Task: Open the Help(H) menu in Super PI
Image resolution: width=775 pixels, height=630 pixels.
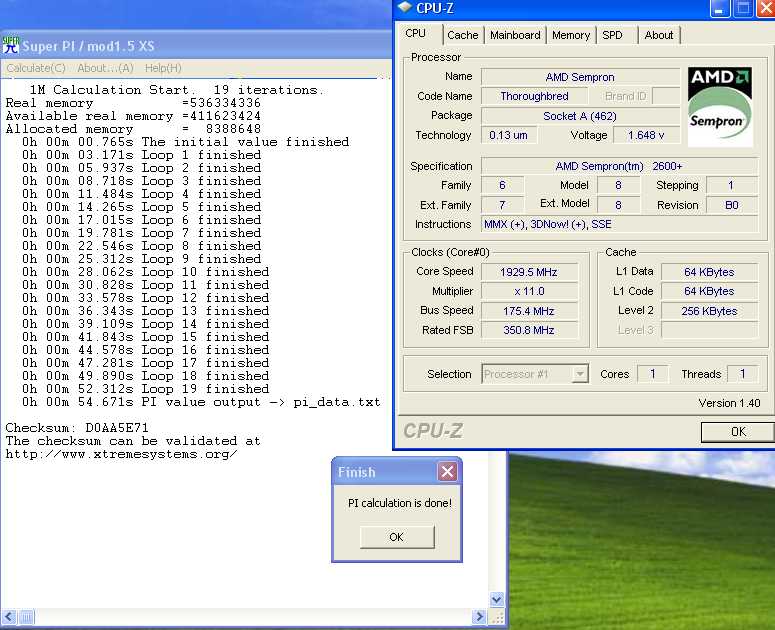Action: [163, 68]
